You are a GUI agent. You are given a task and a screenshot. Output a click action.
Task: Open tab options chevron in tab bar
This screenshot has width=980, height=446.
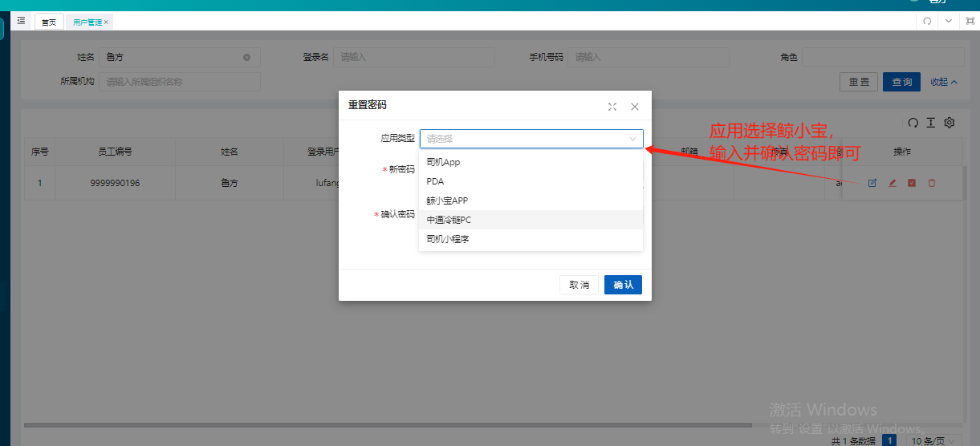949,22
